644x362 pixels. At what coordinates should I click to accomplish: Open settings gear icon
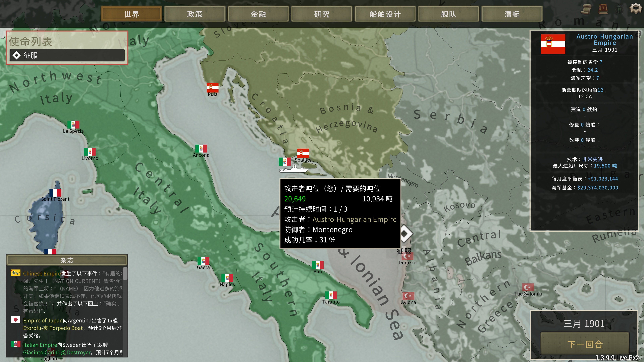click(635, 9)
